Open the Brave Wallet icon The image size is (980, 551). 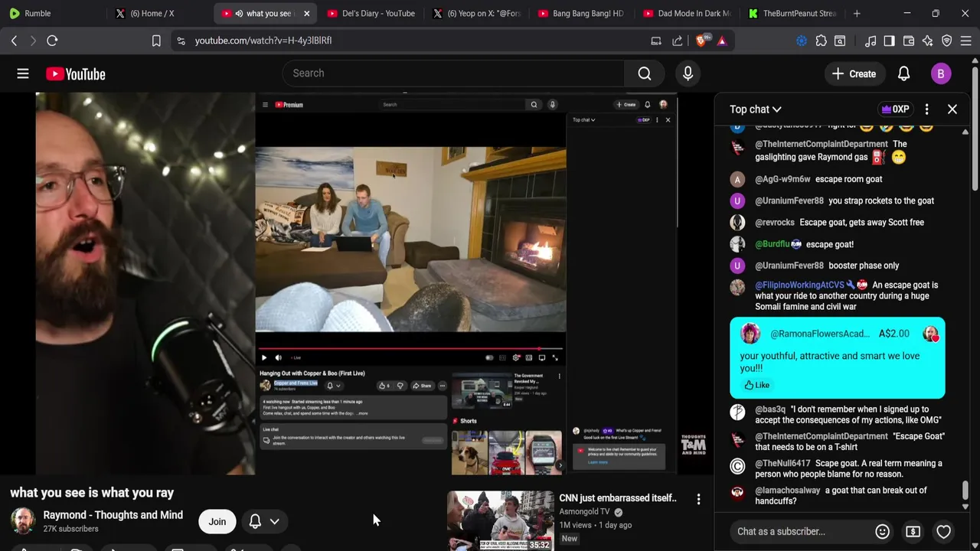pos(909,41)
